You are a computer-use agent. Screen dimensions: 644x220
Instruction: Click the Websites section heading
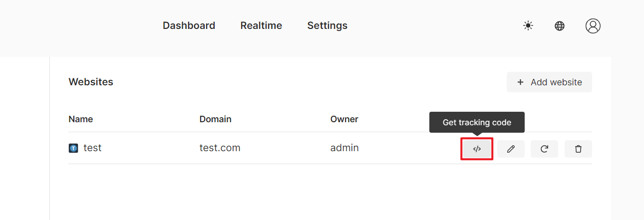pos(91,82)
